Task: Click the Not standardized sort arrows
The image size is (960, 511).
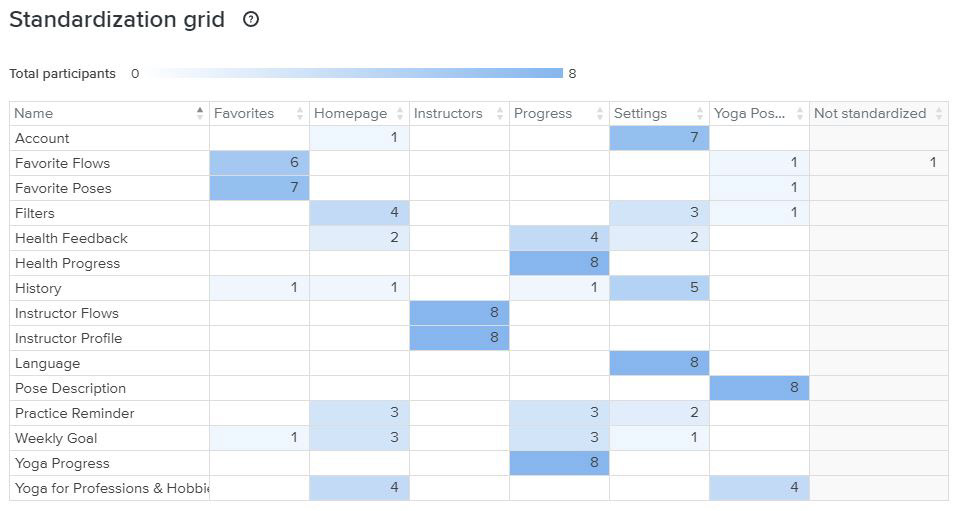Action: [939, 114]
